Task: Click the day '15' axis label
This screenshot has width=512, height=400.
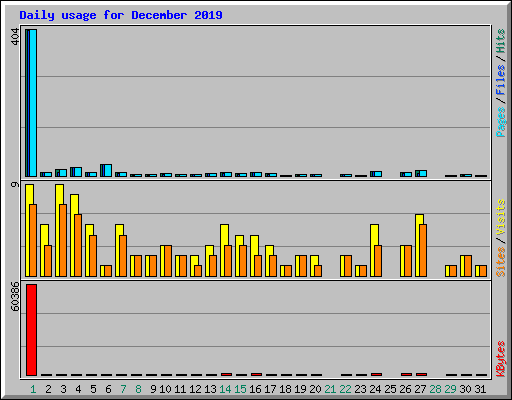Action: [240, 389]
